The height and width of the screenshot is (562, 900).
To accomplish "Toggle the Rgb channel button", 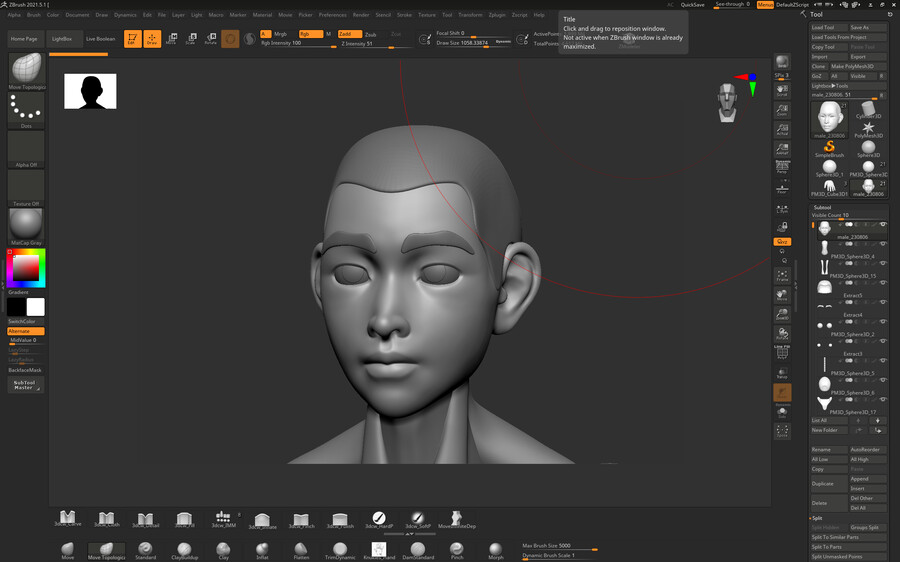I will 311,34.
